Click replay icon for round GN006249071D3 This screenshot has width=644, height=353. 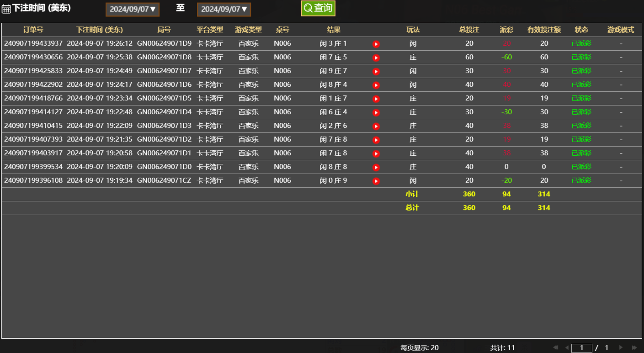tap(376, 126)
